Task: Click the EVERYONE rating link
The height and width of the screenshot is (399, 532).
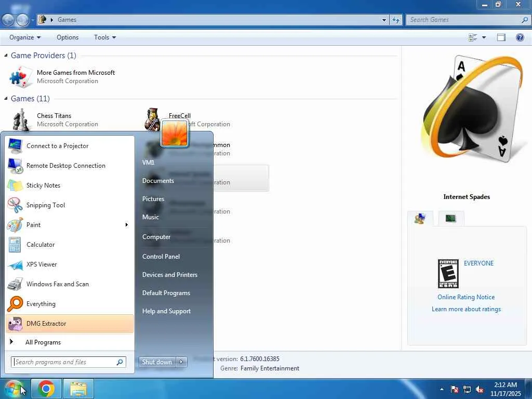Action: tap(478, 263)
